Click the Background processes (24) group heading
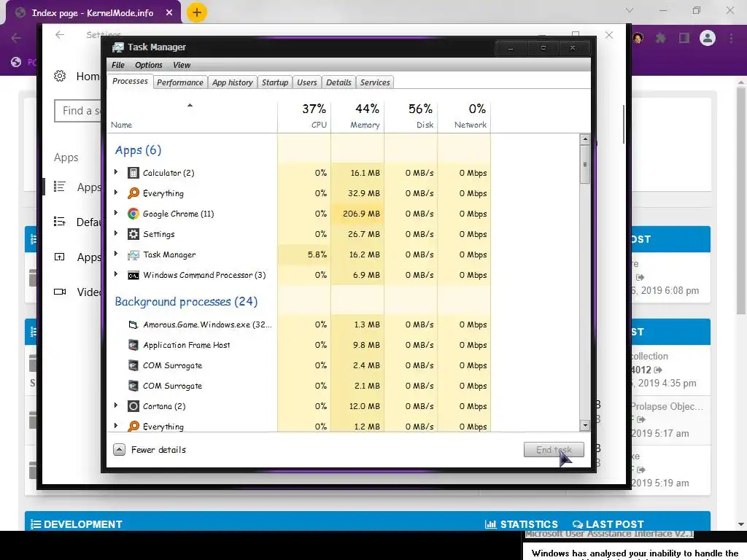This screenshot has height=560, width=747. click(x=186, y=301)
